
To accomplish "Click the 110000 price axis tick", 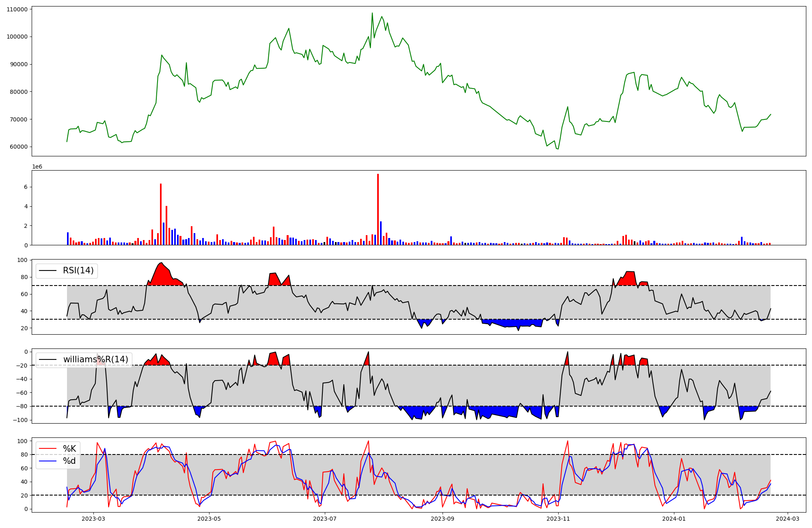I will pos(17,9).
